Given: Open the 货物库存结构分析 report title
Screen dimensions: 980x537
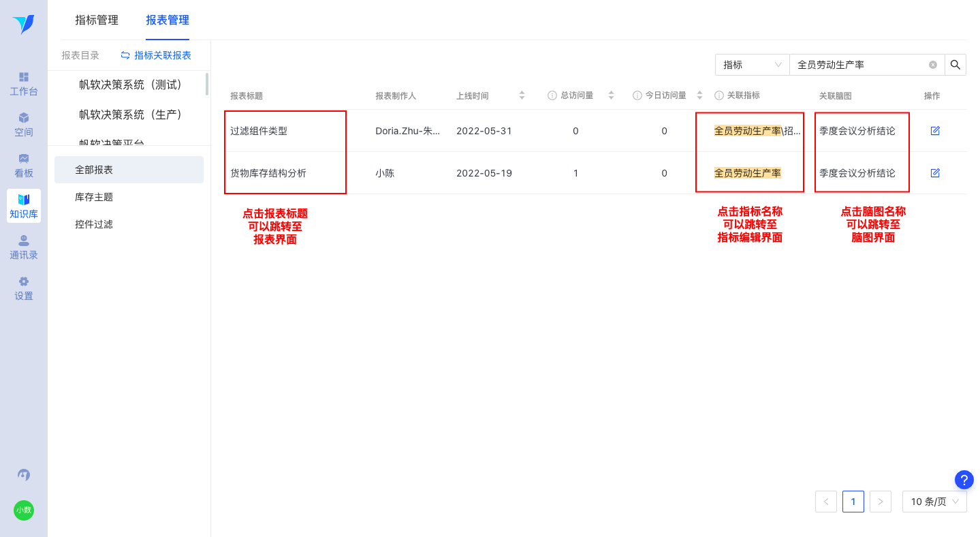Looking at the screenshot, I should point(268,173).
